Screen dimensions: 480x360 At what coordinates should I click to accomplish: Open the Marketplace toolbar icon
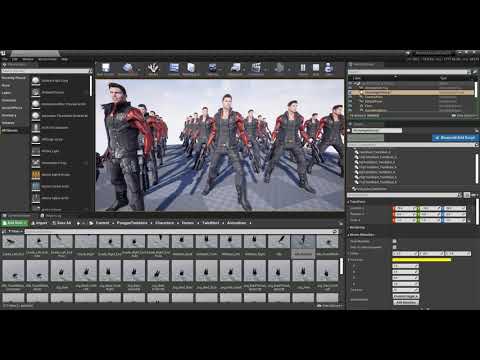[191, 68]
